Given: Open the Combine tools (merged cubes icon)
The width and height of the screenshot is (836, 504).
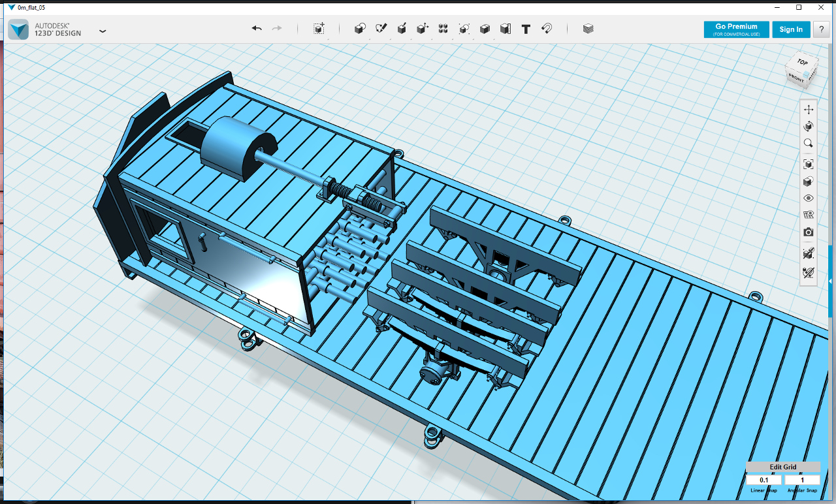Looking at the screenshot, I should tap(485, 29).
